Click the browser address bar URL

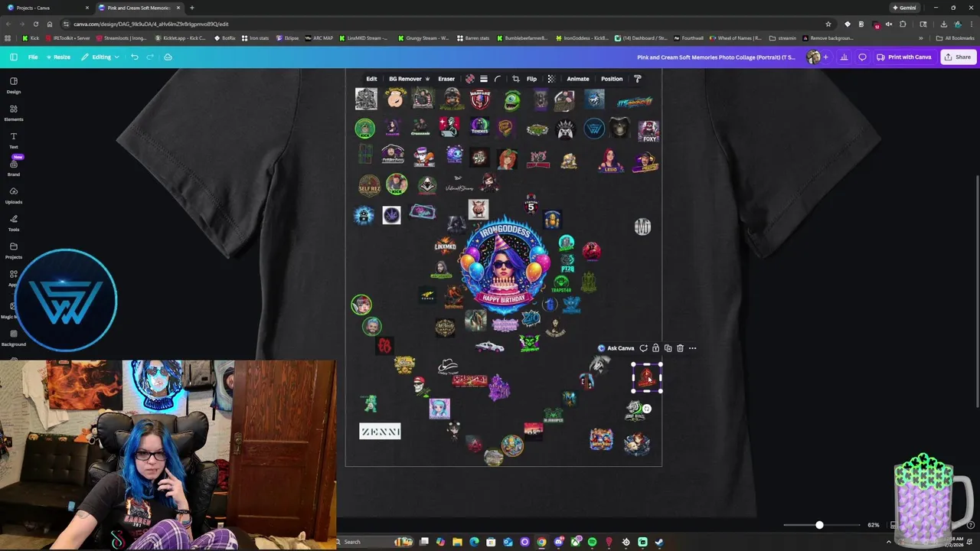point(151,24)
